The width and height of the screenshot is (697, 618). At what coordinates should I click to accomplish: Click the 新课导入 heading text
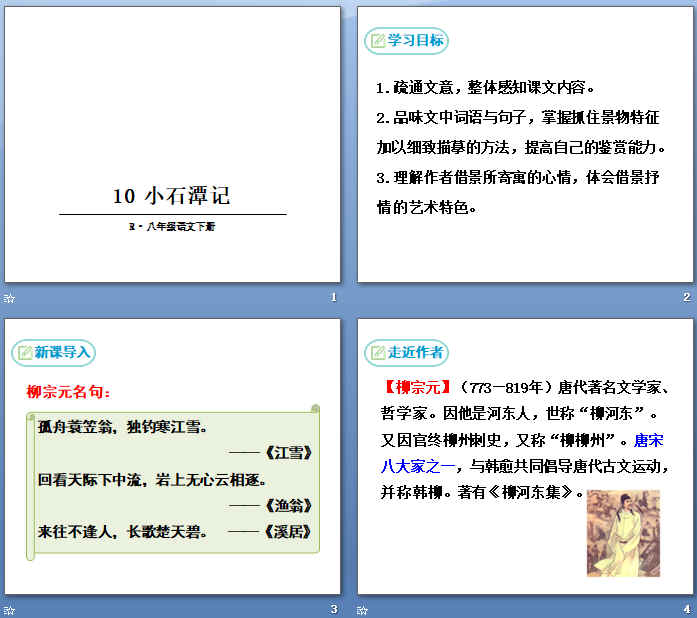(62, 352)
